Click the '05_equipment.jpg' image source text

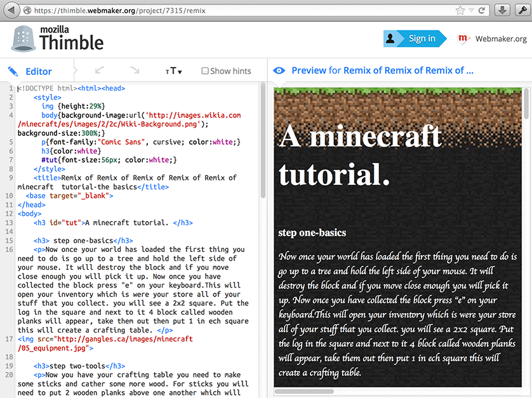point(53,348)
